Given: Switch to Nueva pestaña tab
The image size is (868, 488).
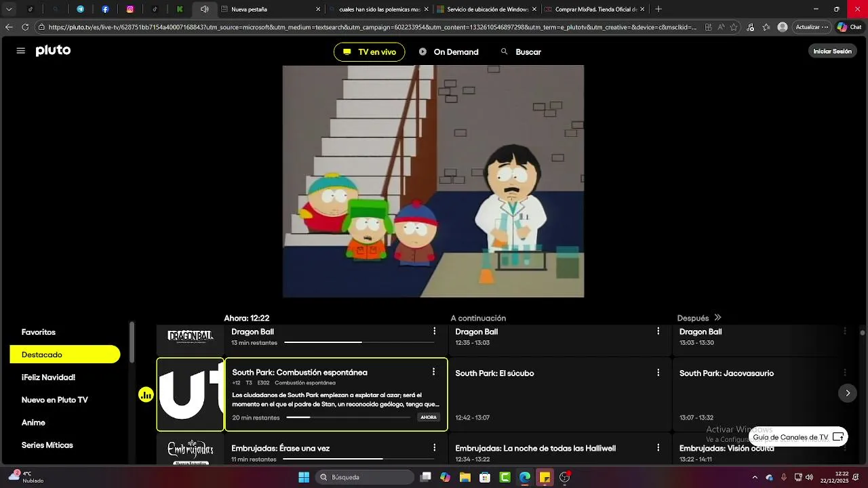Looking at the screenshot, I should pyautogui.click(x=271, y=9).
